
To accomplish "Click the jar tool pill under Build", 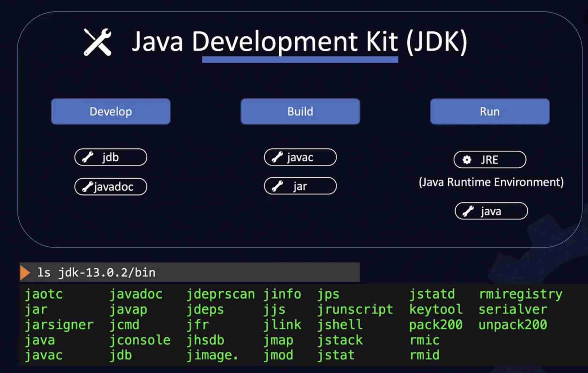I will 300,186.
